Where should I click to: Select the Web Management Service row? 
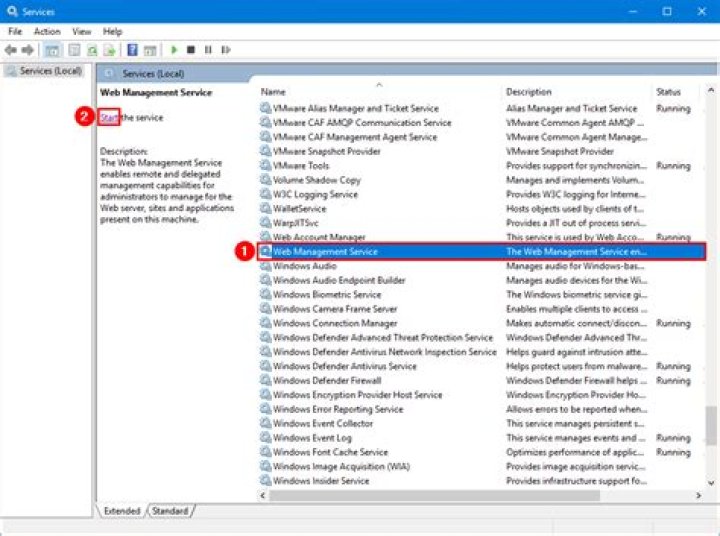[x=481, y=252]
